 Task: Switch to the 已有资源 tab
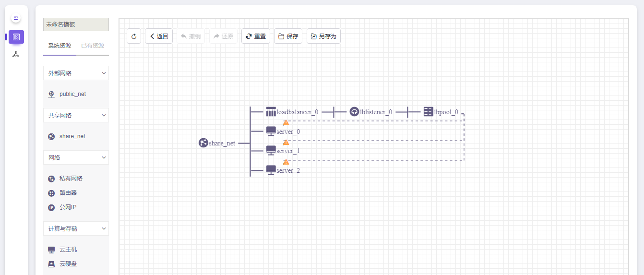coord(92,46)
